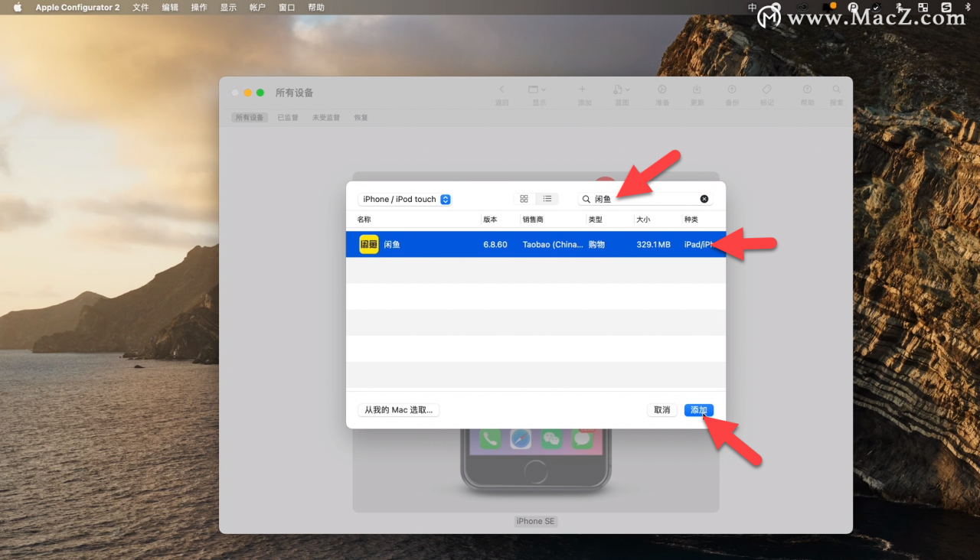Open the 操作 menu in the menu bar
Image resolution: width=980 pixels, height=560 pixels.
click(x=198, y=7)
